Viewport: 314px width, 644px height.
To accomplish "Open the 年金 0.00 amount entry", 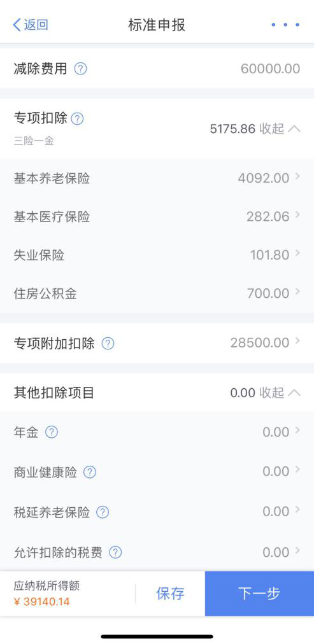I will pos(157,432).
